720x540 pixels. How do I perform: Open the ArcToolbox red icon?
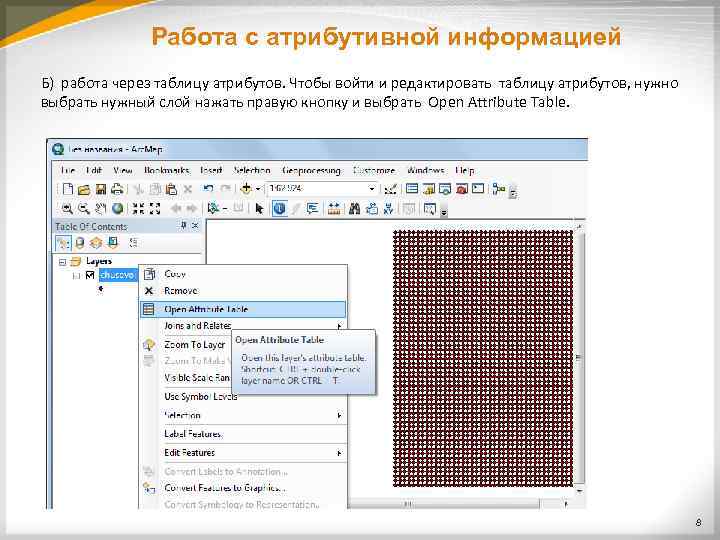click(461, 189)
